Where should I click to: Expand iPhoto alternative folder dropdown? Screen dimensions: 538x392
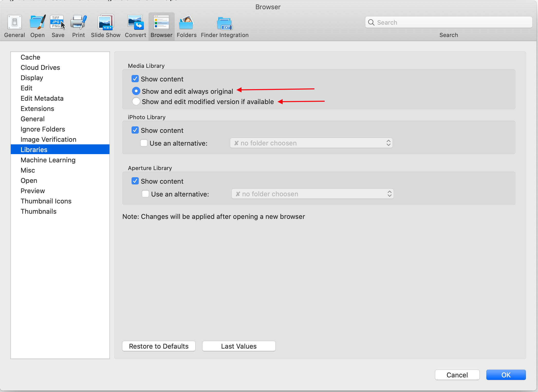point(388,143)
